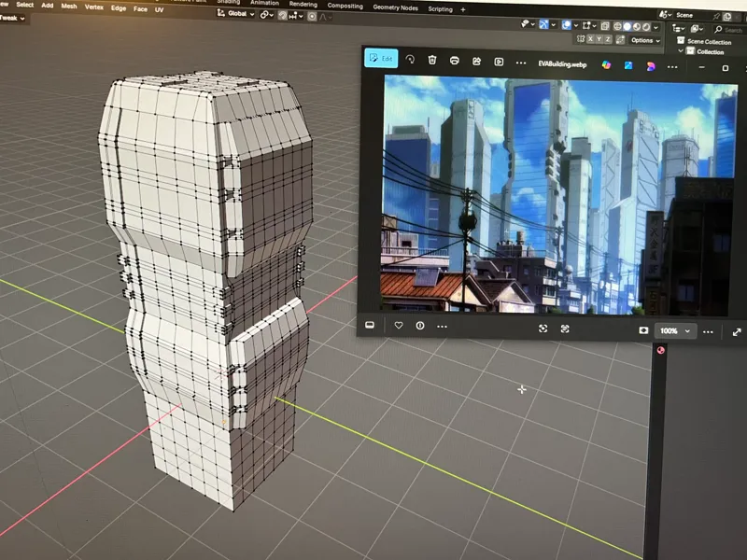Toggle auto merge vertices icon

tap(620, 40)
